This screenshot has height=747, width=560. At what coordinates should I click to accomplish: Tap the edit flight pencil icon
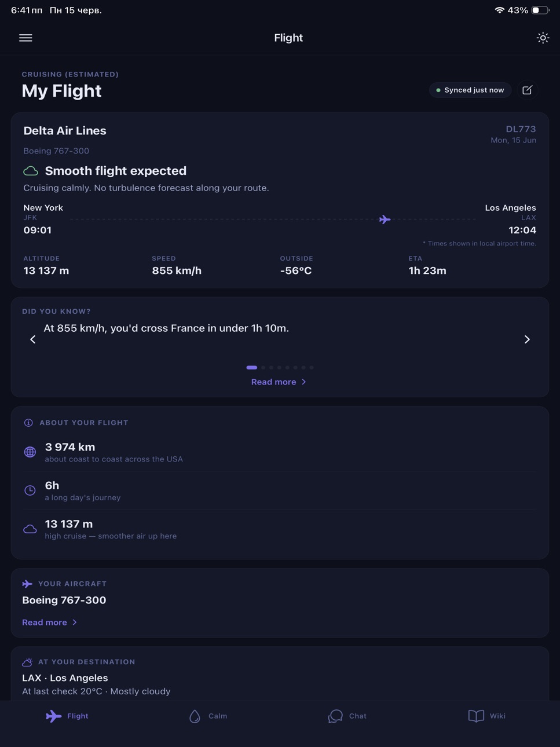(x=527, y=90)
